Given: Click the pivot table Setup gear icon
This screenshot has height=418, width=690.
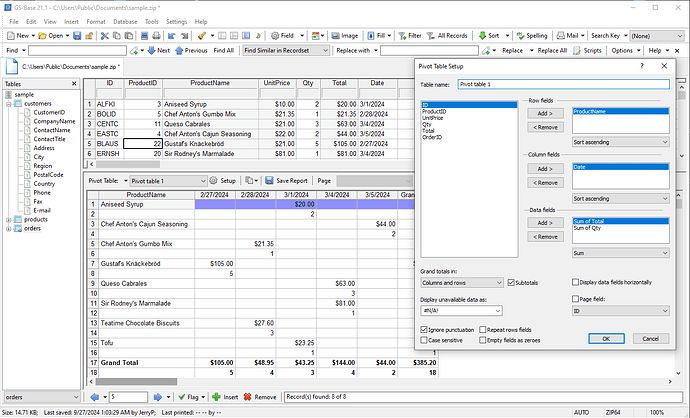Looking at the screenshot, I should (x=213, y=180).
